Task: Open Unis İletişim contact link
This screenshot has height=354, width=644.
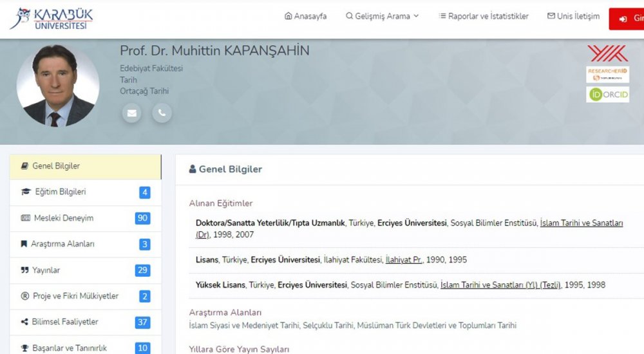Action: pyautogui.click(x=573, y=16)
